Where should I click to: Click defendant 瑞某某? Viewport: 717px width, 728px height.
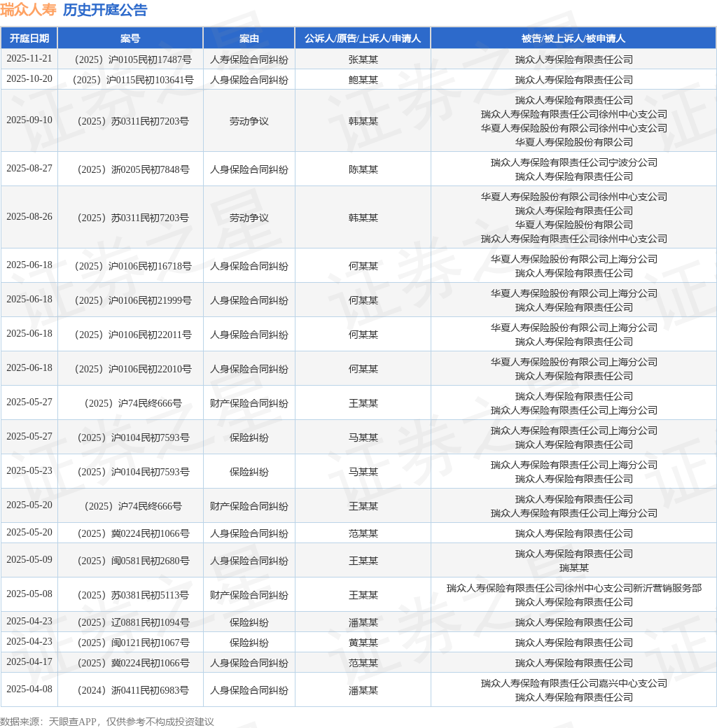tap(574, 568)
